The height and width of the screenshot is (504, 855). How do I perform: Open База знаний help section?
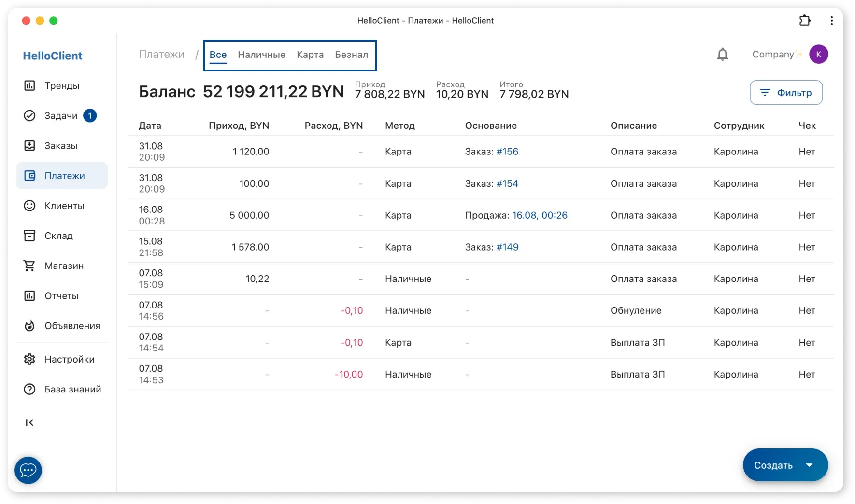(x=72, y=389)
